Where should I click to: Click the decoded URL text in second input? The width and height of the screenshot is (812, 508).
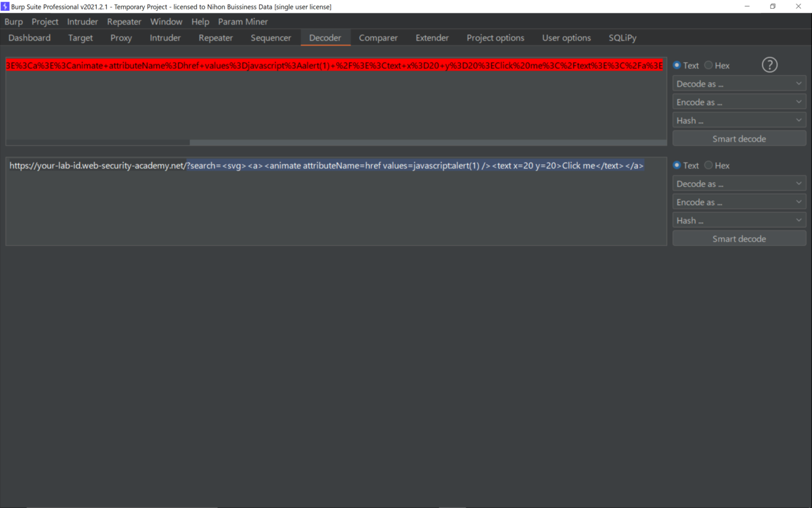326,165
